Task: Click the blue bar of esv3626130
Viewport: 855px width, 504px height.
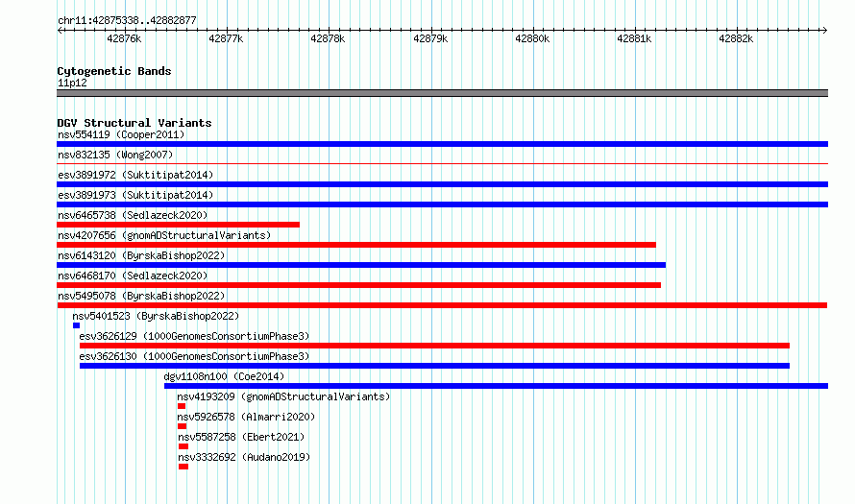Action: pyautogui.click(x=434, y=366)
